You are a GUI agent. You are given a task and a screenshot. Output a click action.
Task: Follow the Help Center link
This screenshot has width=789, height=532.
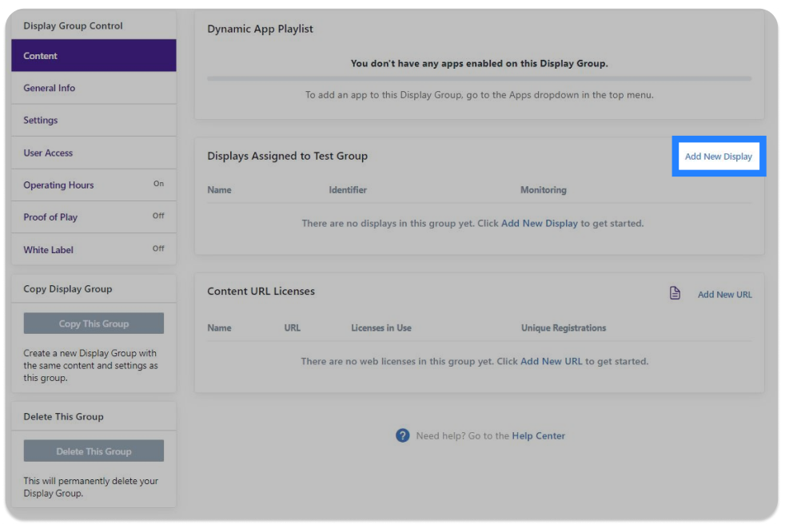coord(539,436)
